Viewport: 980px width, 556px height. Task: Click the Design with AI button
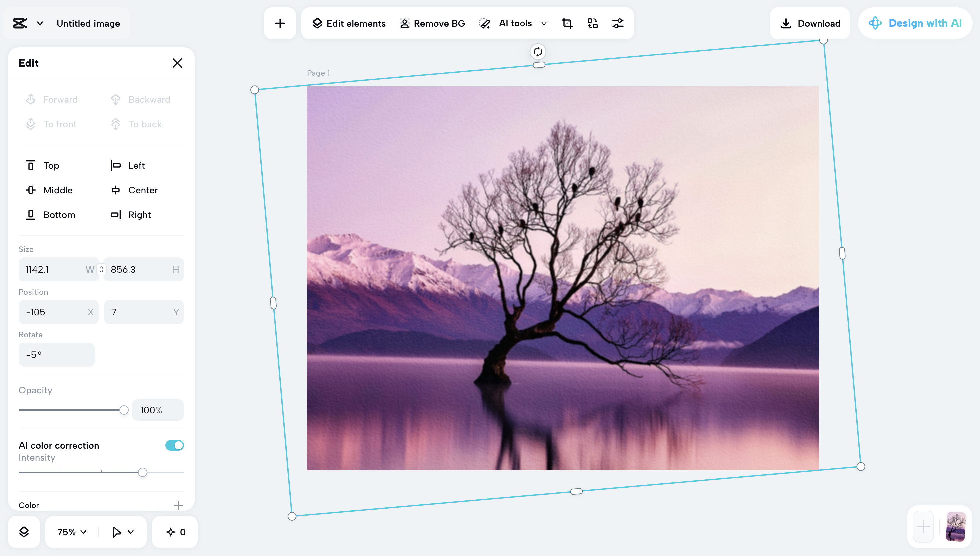915,24
